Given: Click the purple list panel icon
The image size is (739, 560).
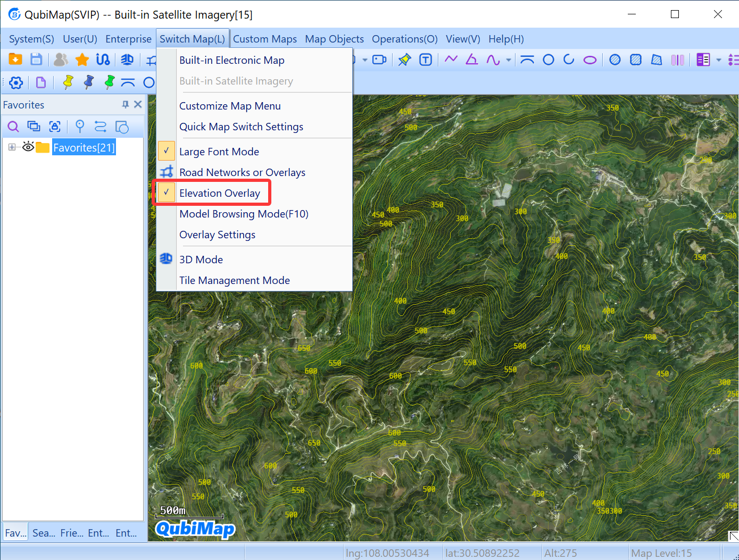Looking at the screenshot, I should tap(703, 60).
